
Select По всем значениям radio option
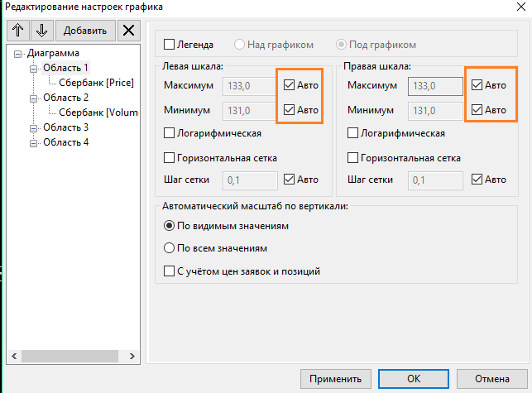pos(169,248)
